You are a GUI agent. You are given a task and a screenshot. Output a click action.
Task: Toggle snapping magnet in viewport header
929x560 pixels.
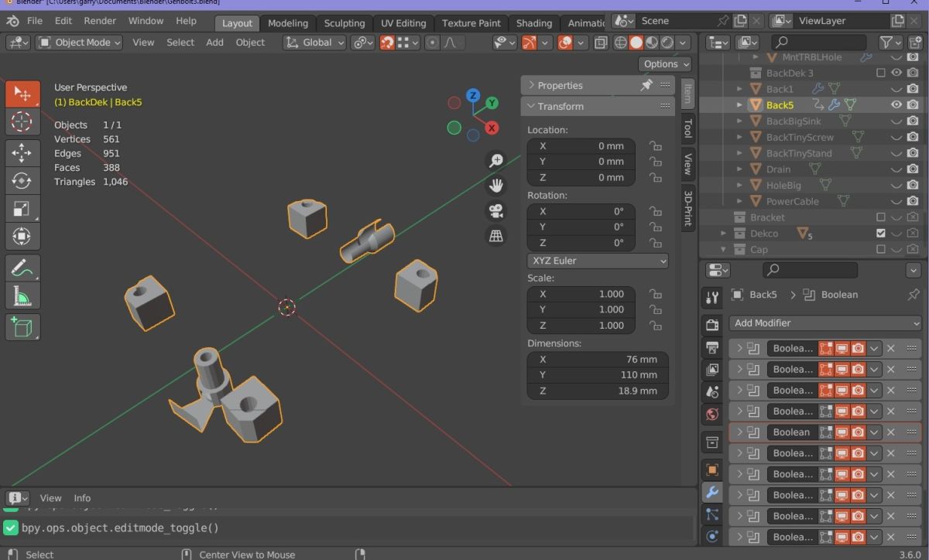tap(387, 43)
